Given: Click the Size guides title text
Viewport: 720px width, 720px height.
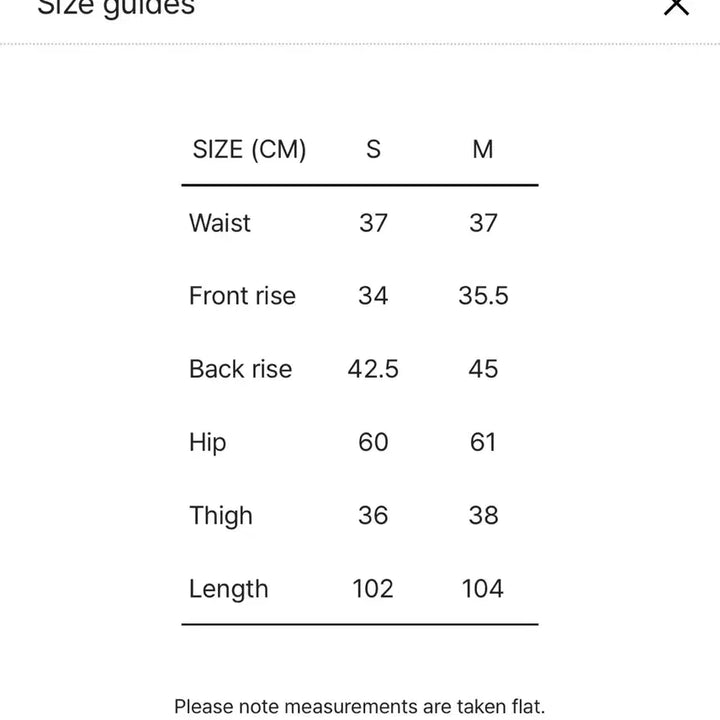Looking at the screenshot, I should [116, 7].
